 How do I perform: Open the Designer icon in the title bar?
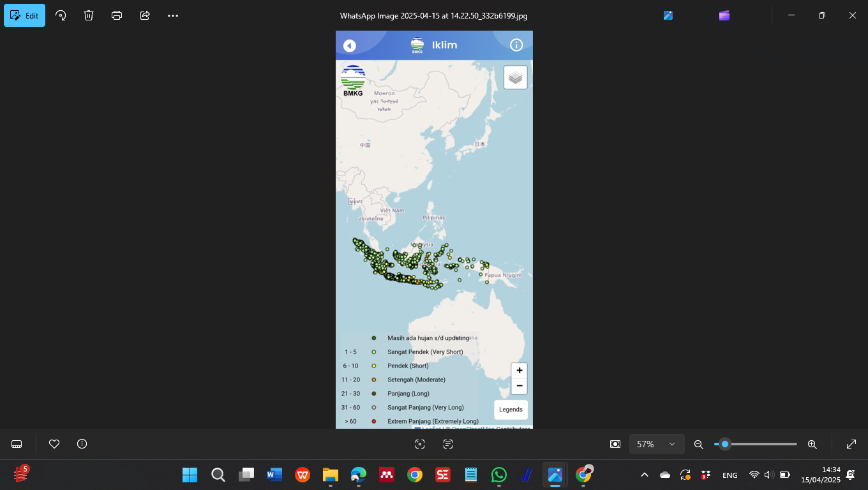[x=668, y=15]
